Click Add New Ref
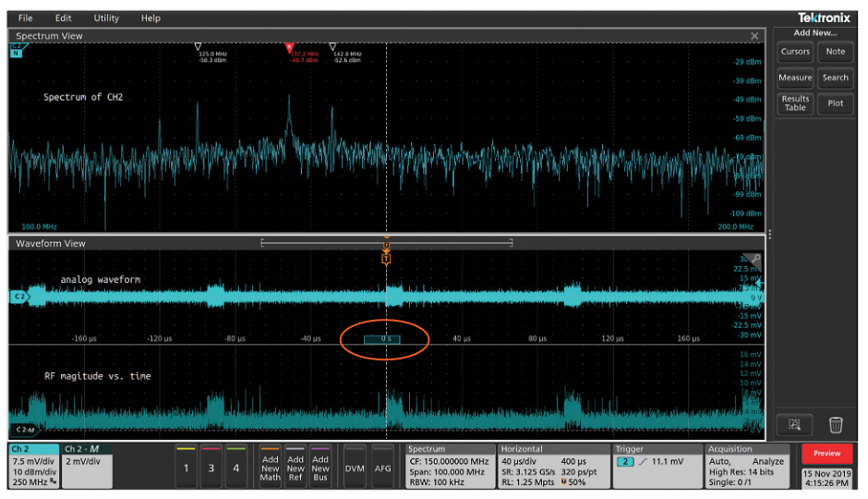868x499 pixels. pyautogui.click(x=295, y=466)
